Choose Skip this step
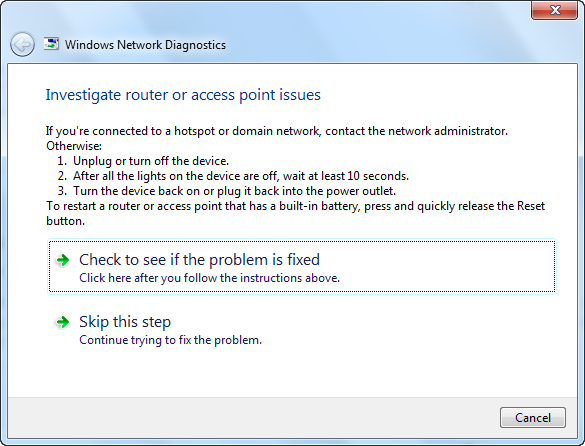 click(170, 330)
